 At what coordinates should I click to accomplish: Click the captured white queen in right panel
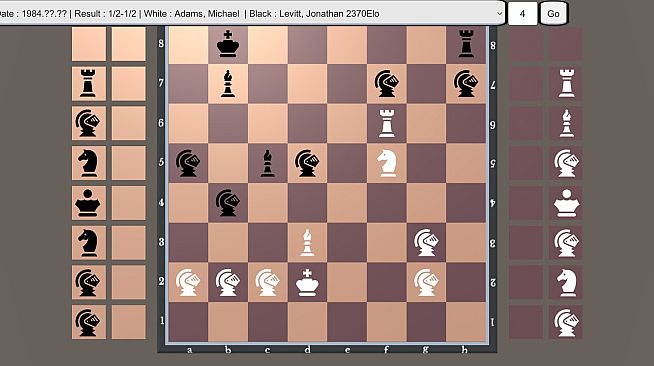click(x=566, y=203)
